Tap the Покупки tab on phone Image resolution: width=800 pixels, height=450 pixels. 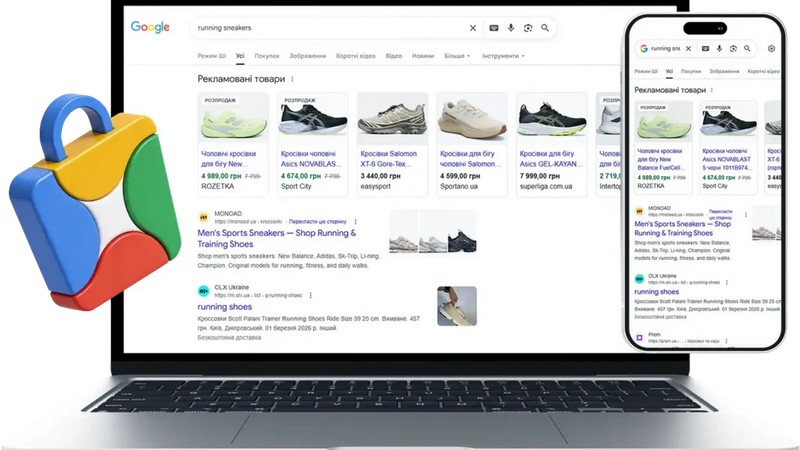tap(691, 71)
